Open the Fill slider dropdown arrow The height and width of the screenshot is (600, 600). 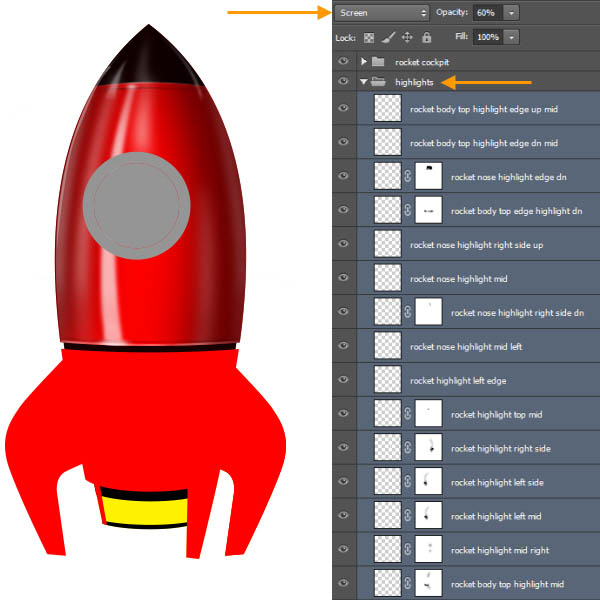pyautogui.click(x=512, y=37)
